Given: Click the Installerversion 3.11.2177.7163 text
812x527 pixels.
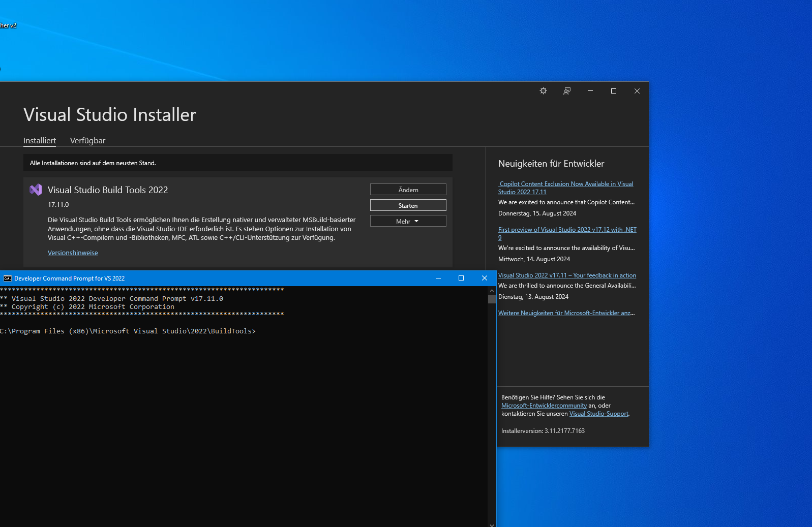Looking at the screenshot, I should coord(543,431).
